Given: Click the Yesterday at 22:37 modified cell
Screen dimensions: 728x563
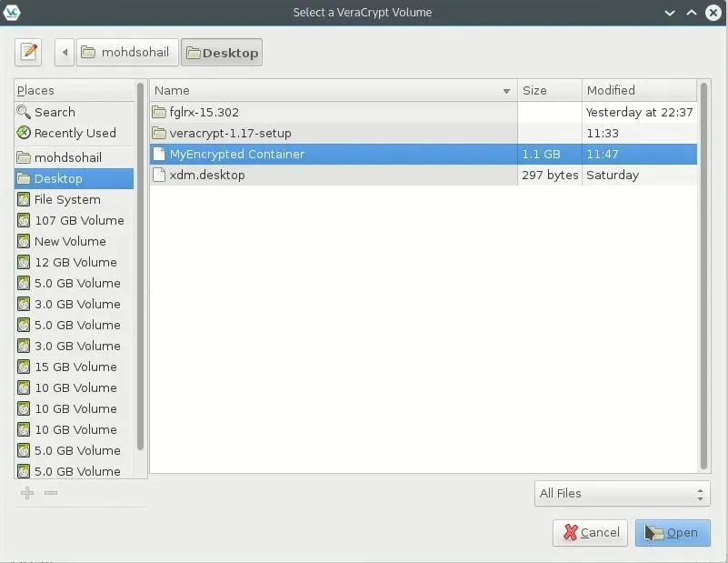Looking at the screenshot, I should click(639, 112).
